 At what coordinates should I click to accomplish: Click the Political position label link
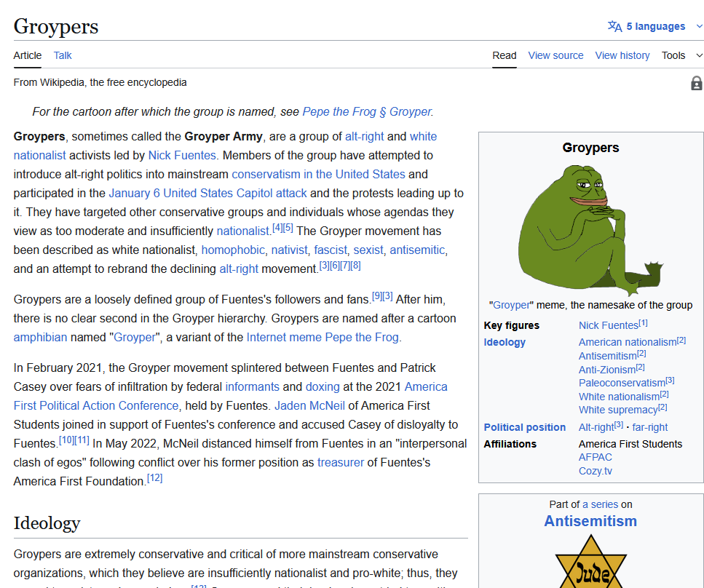click(524, 427)
